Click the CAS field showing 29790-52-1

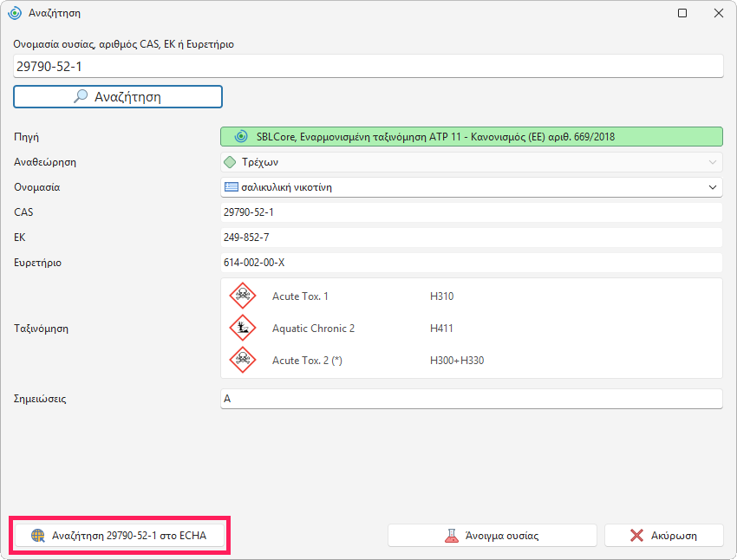tap(472, 212)
